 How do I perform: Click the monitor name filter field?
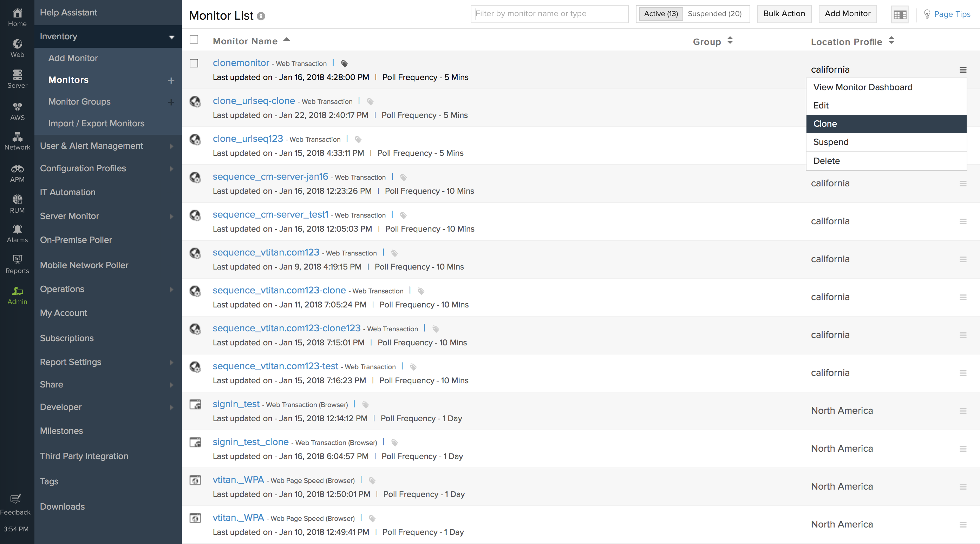click(x=549, y=14)
